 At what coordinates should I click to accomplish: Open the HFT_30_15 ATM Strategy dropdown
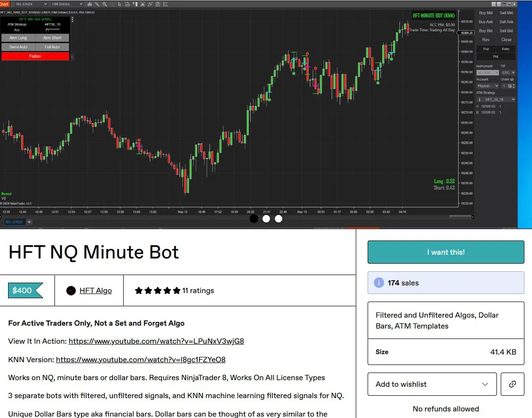[x=496, y=99]
